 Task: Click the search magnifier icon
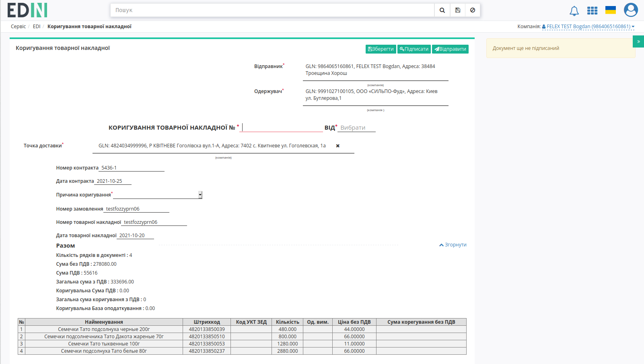442,10
